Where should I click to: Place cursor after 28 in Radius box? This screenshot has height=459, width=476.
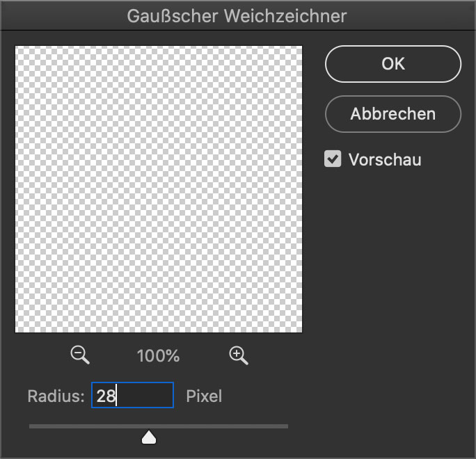point(117,396)
